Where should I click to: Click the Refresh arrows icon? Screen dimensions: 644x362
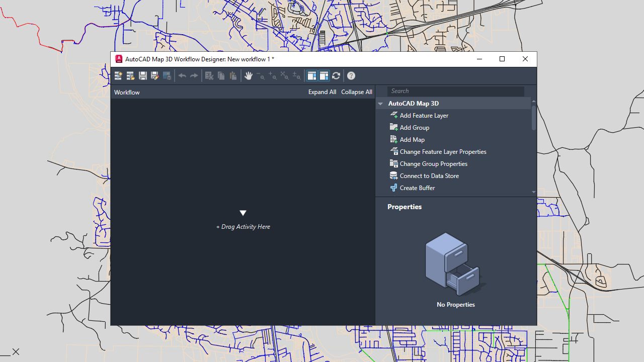(336, 76)
